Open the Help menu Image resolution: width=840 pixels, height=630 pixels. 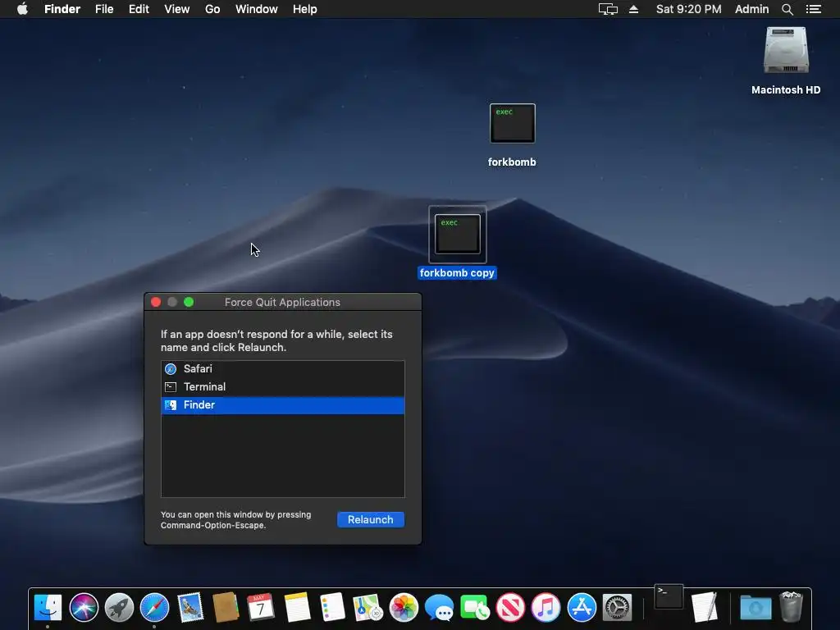pyautogui.click(x=305, y=9)
